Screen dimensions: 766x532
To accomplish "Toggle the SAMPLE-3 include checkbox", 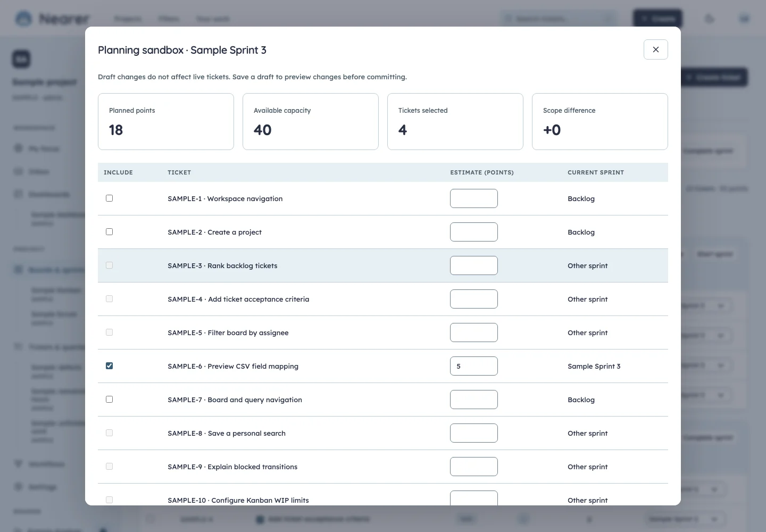I will (109, 265).
